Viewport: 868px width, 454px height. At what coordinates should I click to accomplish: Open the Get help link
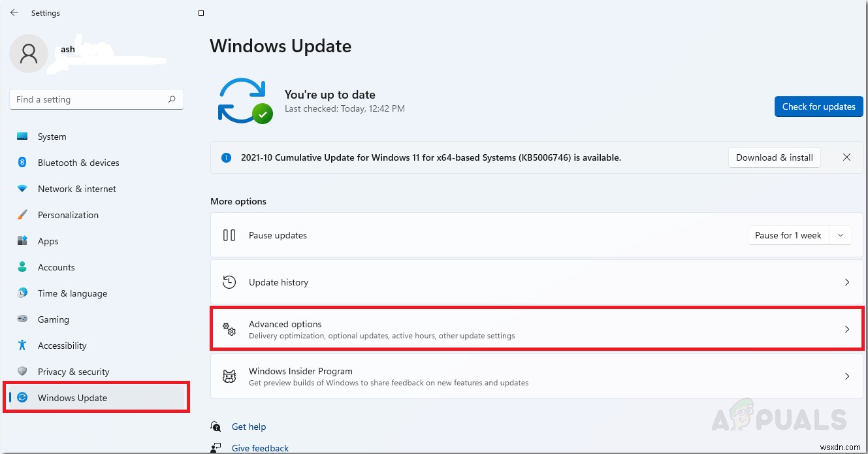249,427
